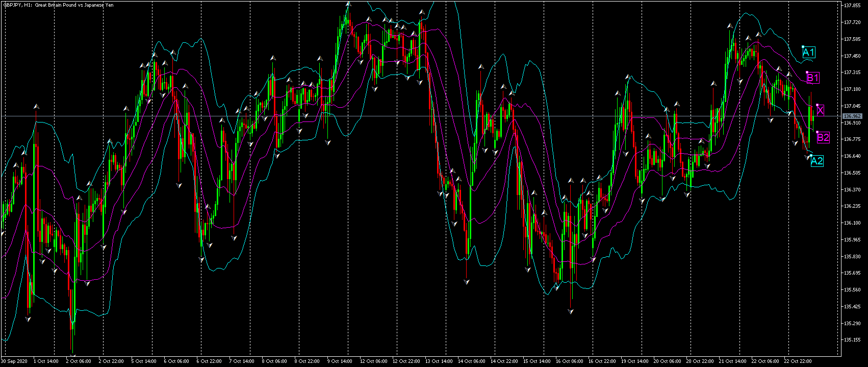The image size is (868, 367).
Task: Click the 16 Oct 06:00 time label
Action: (x=570, y=361)
